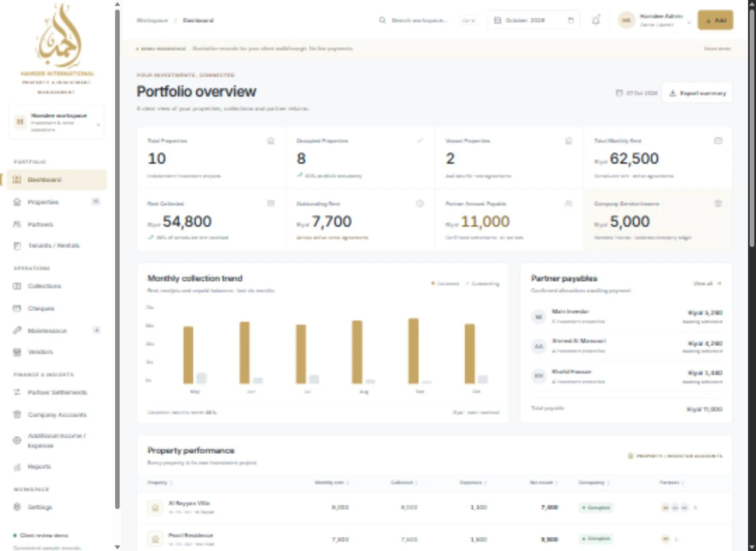
Task: Click Al Rayyan Villa Occupied badge
Action: [596, 508]
